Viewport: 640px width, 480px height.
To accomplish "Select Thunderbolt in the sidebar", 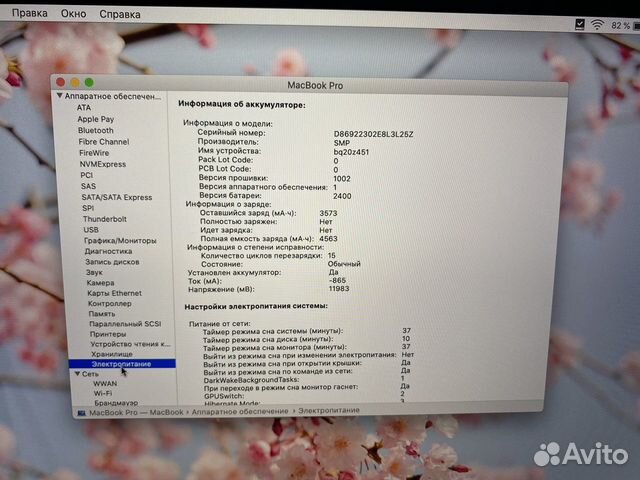I will click(105, 219).
